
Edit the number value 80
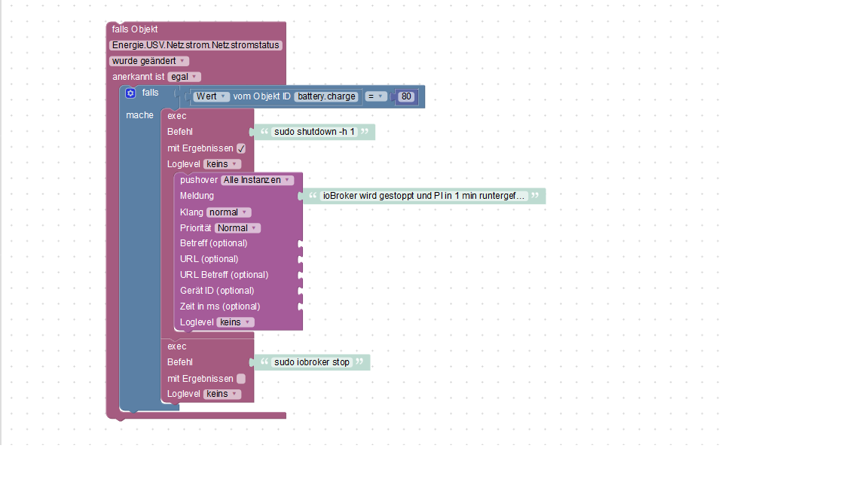point(406,96)
